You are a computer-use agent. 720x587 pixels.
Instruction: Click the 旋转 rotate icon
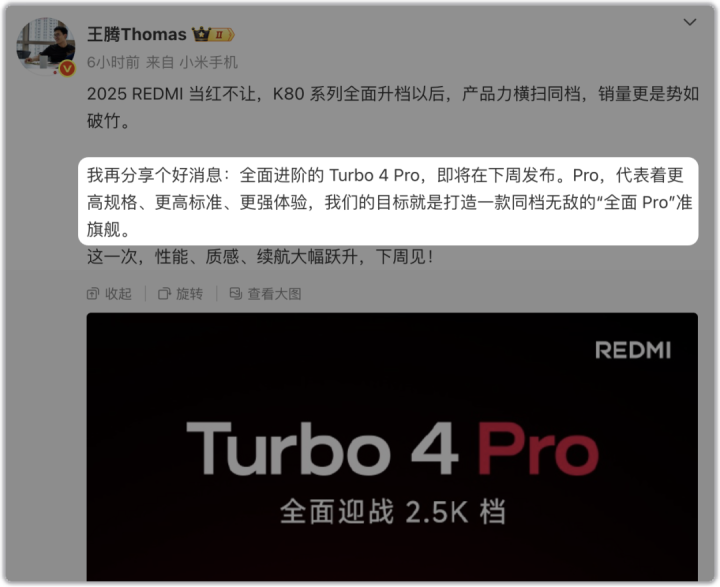coord(164,294)
